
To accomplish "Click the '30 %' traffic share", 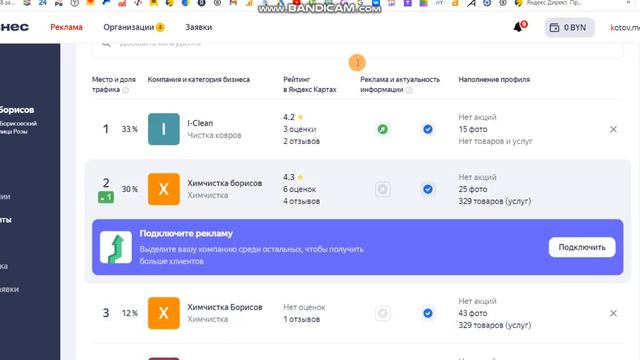I will point(129,189).
